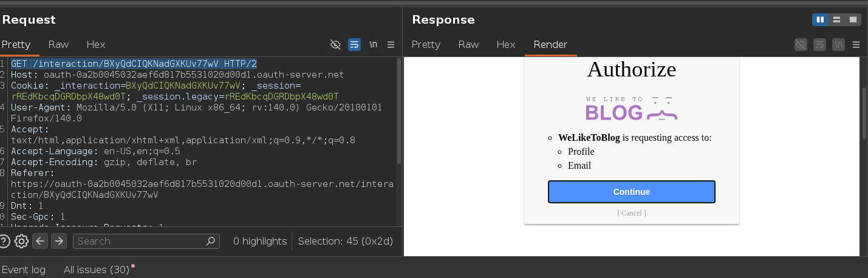
Task: Toggle hidden characters view in Request panel
Action: coord(335,44)
